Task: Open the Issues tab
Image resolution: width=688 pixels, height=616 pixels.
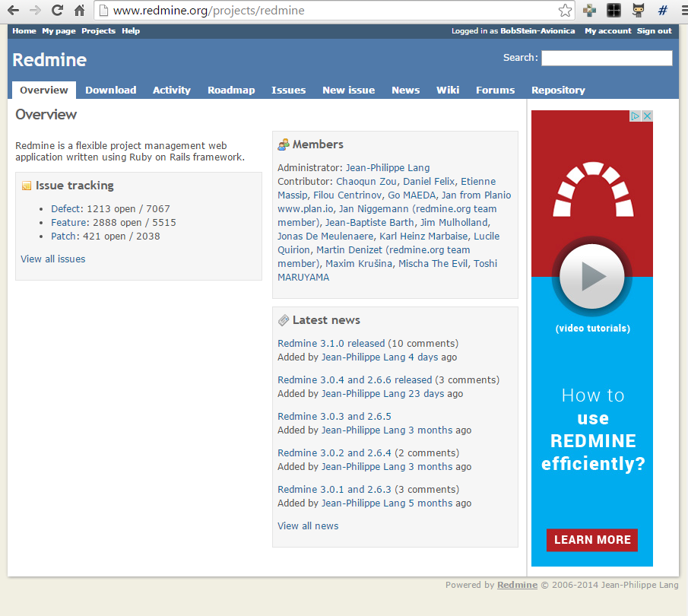Action: (x=288, y=90)
